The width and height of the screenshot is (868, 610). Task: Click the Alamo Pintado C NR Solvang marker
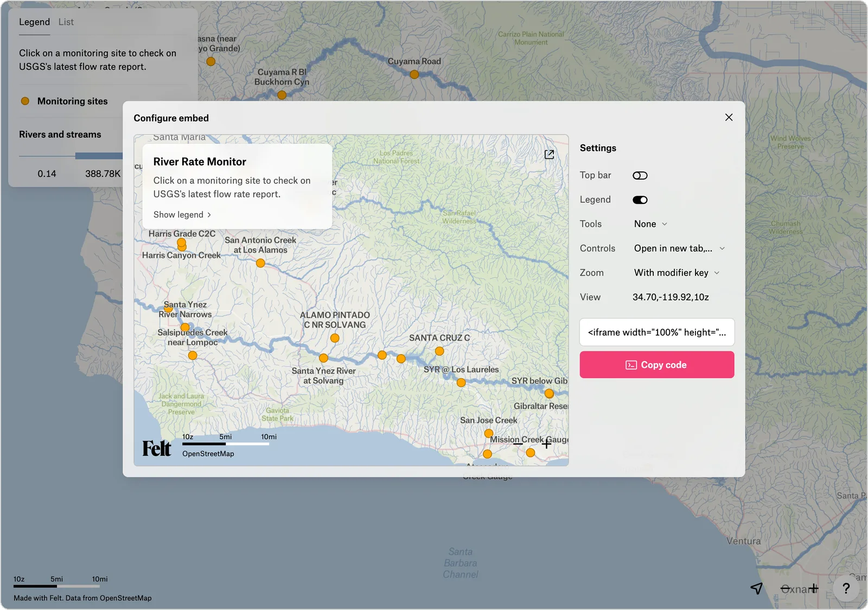[x=335, y=338]
